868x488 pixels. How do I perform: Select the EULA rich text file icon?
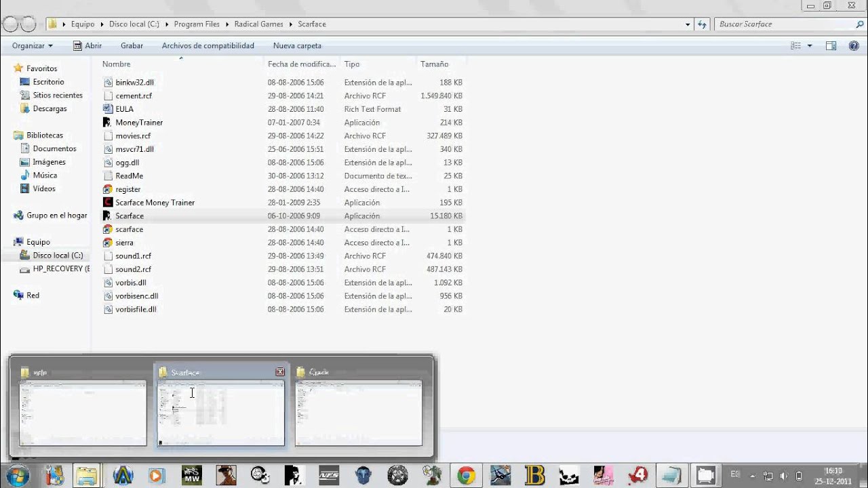[107, 108]
